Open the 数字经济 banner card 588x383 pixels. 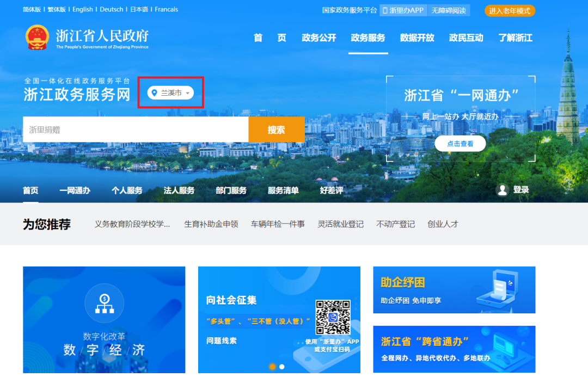(104, 320)
